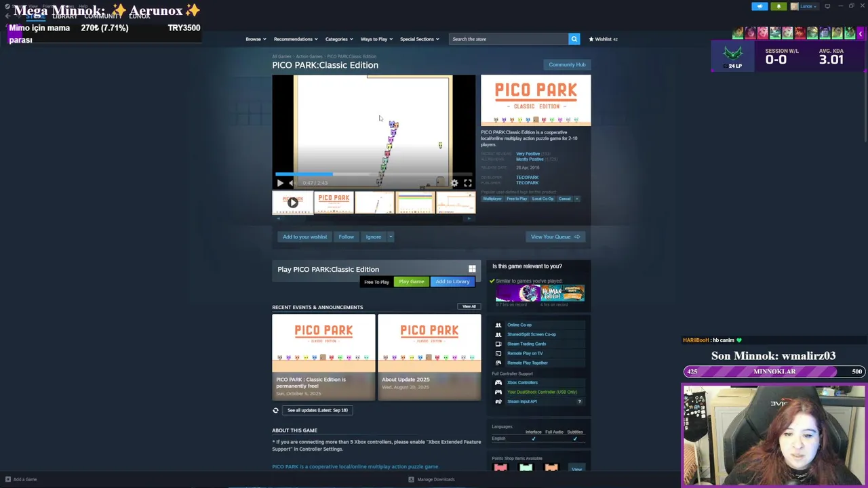This screenshot has height=488, width=868.
Task: Add PICO PARK to your wishlist
Action: (x=304, y=237)
